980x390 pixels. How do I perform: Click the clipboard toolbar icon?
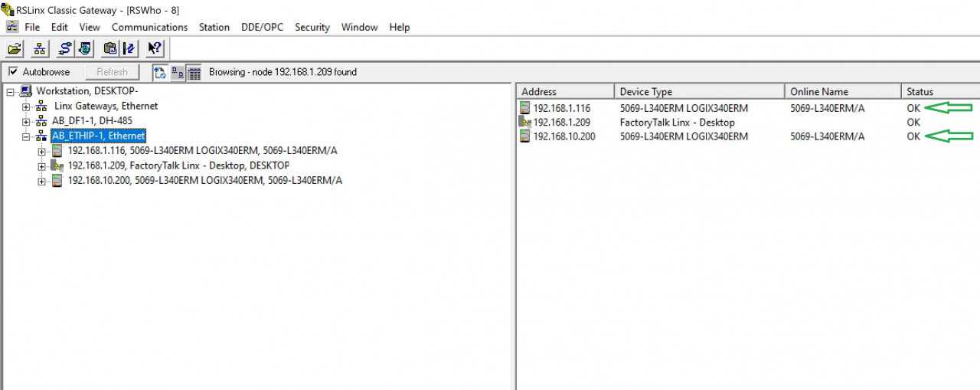110,48
